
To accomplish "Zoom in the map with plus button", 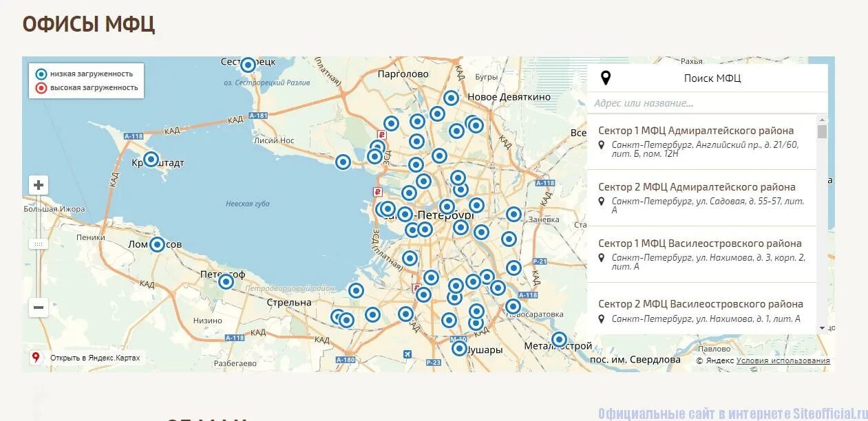I will point(39,185).
